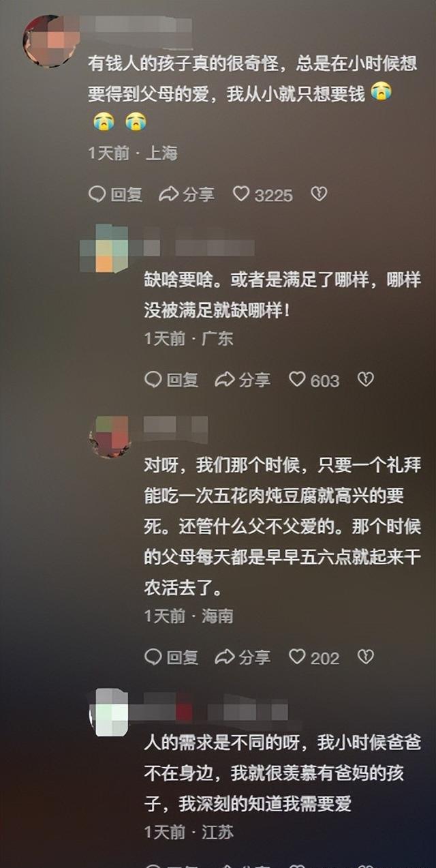Dislike the Shanghai comment via broken heart
The width and height of the screenshot is (436, 868).
pos(319,194)
